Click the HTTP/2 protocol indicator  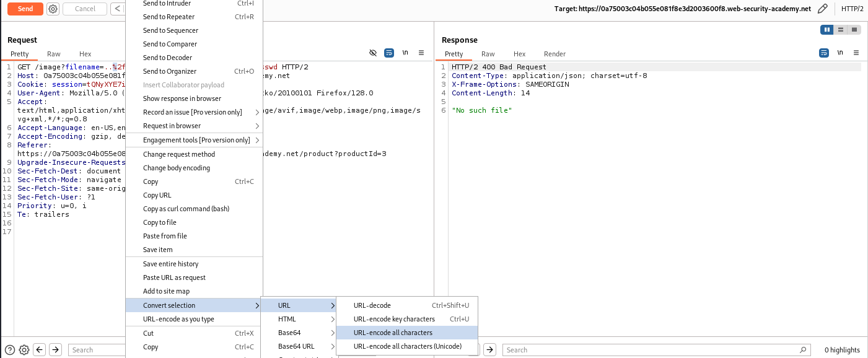pyautogui.click(x=853, y=9)
